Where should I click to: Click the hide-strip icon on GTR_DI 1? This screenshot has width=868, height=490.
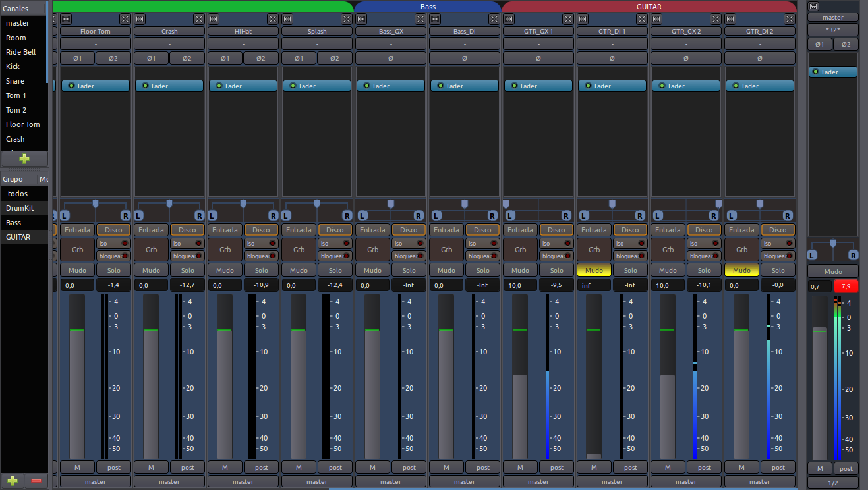click(642, 19)
